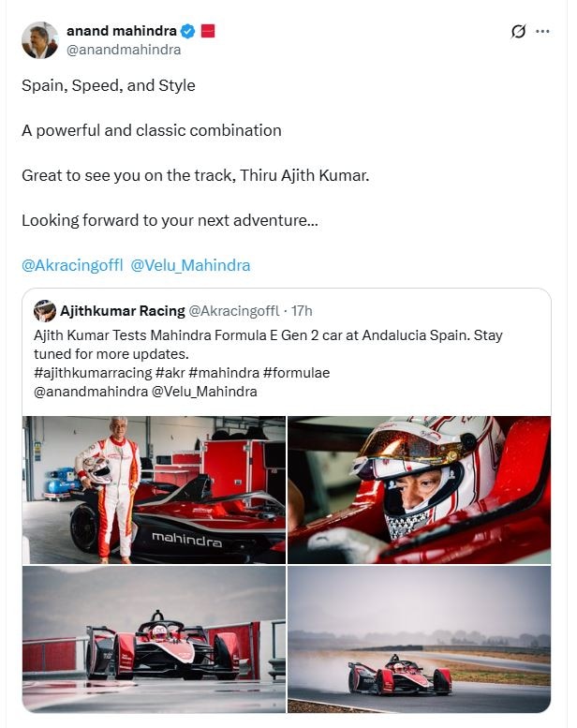Screen dimensions: 577x728
Task: Open the "anand mahindra" display name
Action: coord(121,31)
